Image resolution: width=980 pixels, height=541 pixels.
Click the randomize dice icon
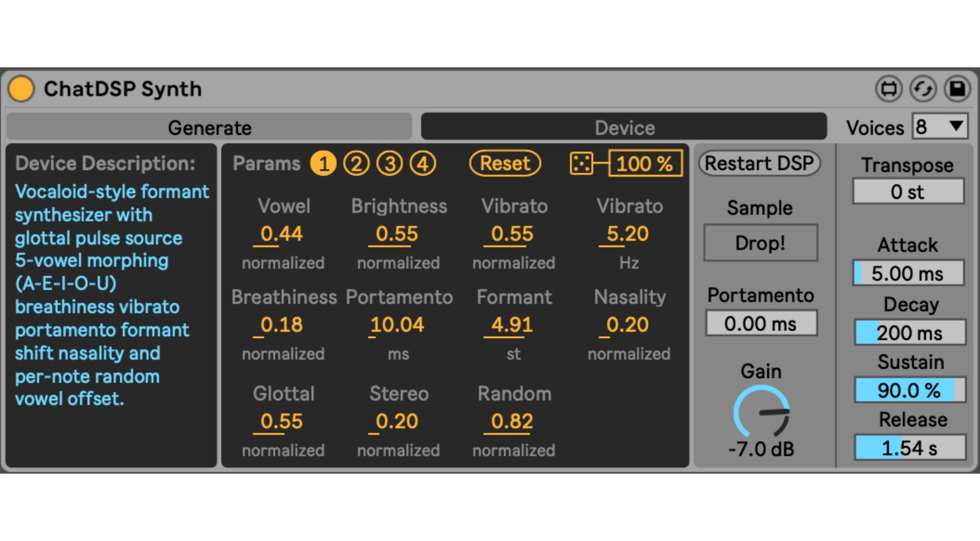click(581, 164)
